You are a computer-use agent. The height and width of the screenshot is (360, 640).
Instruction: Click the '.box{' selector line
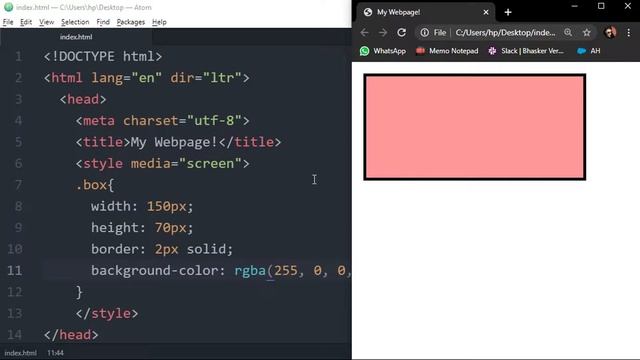click(95, 185)
